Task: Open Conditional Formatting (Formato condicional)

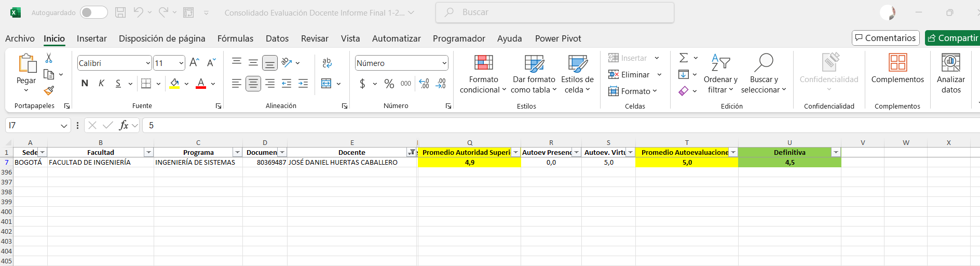Action: point(483,75)
